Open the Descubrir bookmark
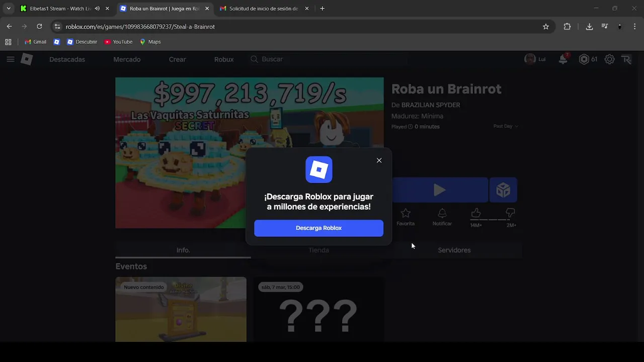 (x=82, y=42)
